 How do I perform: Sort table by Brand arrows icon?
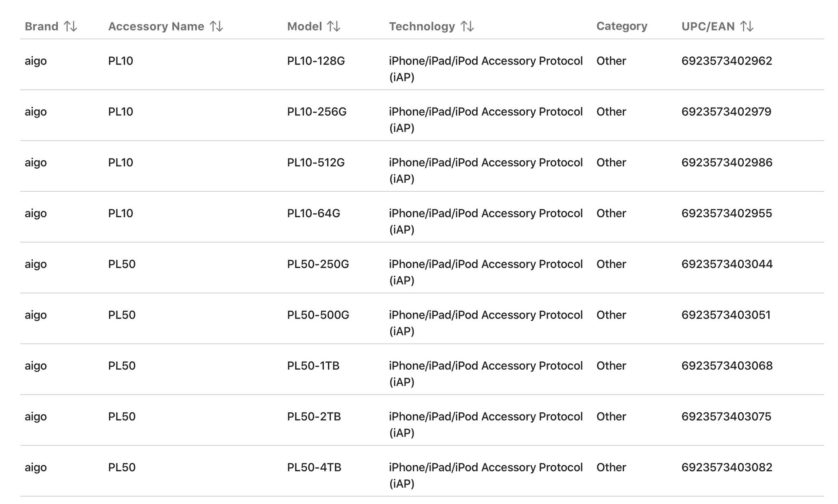coord(70,26)
